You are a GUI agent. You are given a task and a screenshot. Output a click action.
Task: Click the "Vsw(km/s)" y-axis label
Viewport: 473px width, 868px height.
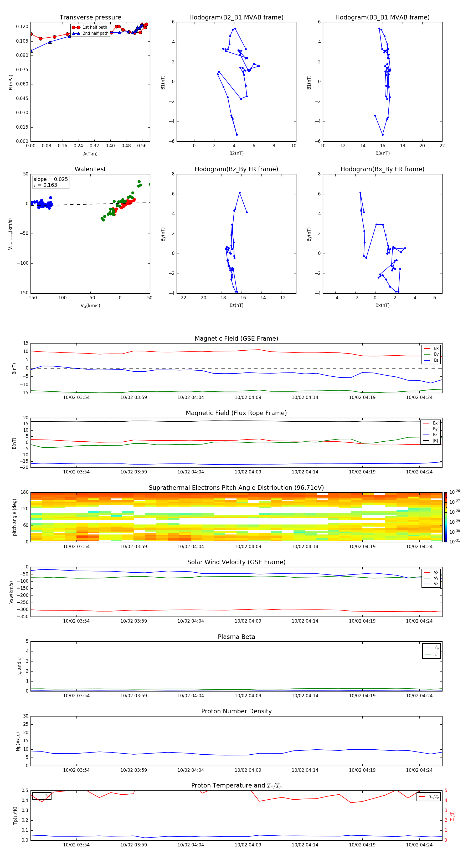[x=11, y=592]
